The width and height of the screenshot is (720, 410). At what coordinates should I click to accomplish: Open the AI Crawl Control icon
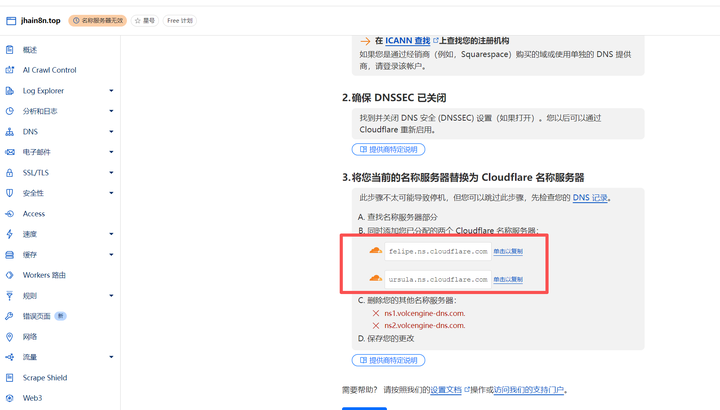point(10,70)
